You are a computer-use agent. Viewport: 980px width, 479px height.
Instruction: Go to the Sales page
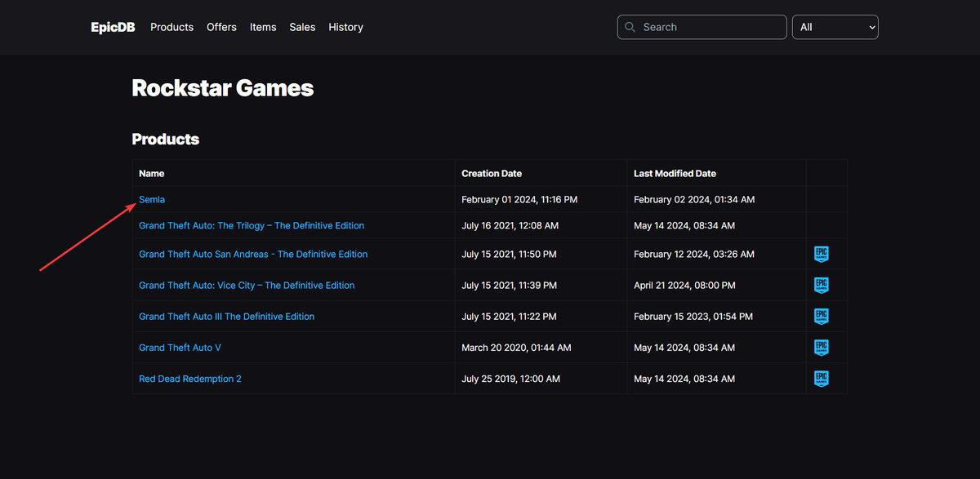click(x=302, y=27)
